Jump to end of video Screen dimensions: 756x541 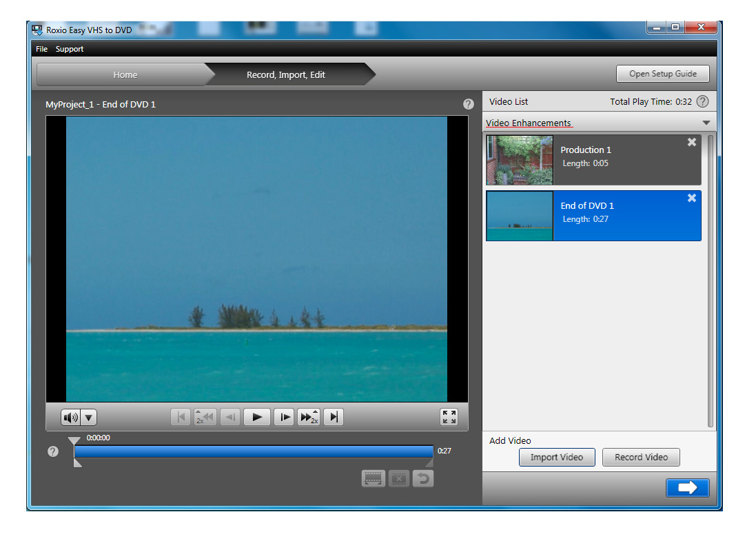pyautogui.click(x=333, y=417)
